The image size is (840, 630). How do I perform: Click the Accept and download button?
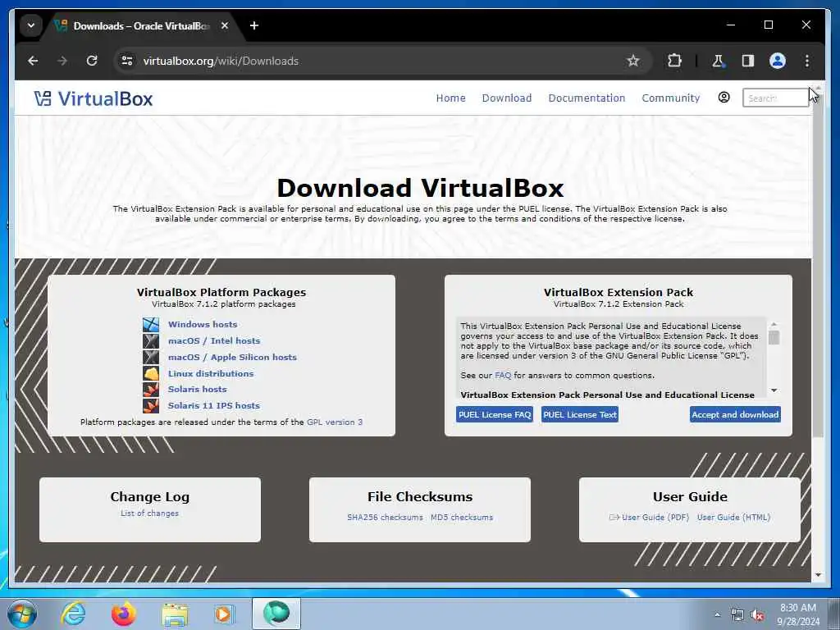735,414
